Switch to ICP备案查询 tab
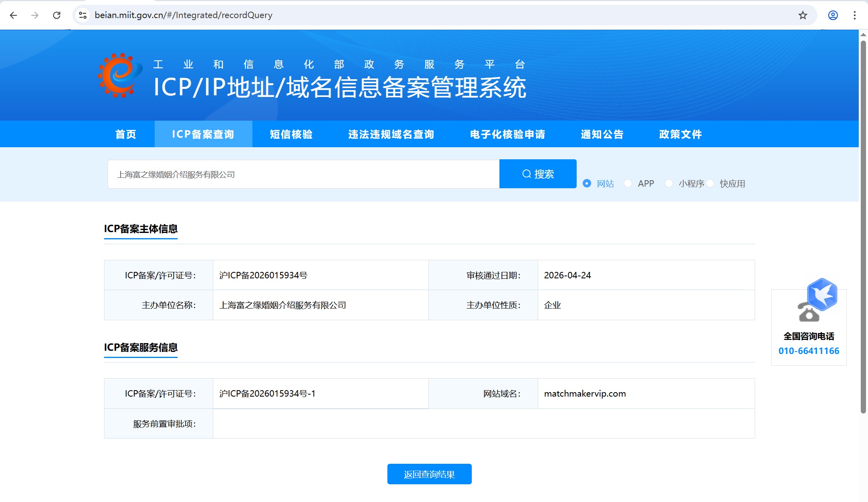This screenshot has width=868, height=502. click(203, 134)
